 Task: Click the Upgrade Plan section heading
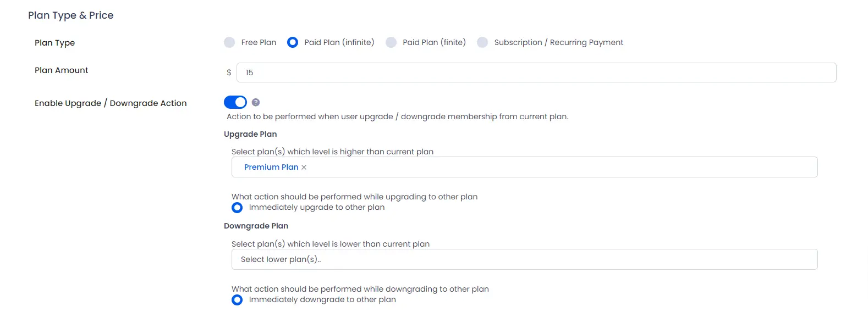(x=250, y=134)
